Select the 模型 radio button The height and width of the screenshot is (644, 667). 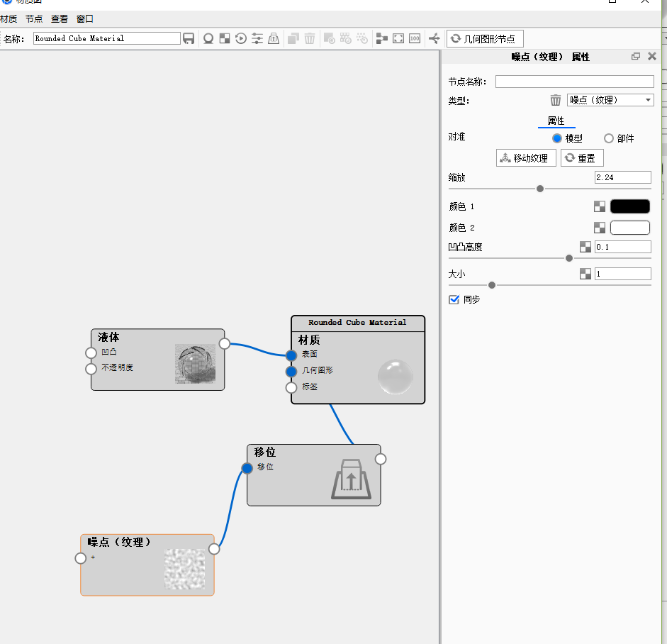pos(557,138)
